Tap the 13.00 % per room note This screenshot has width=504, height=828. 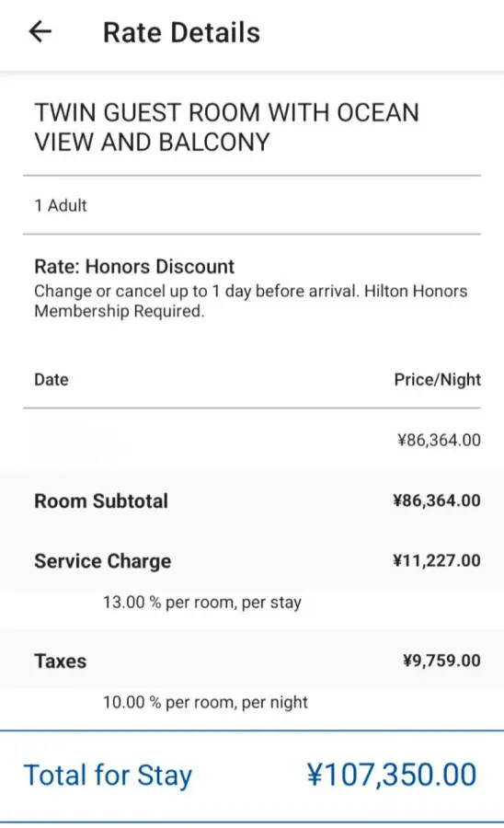(x=202, y=602)
